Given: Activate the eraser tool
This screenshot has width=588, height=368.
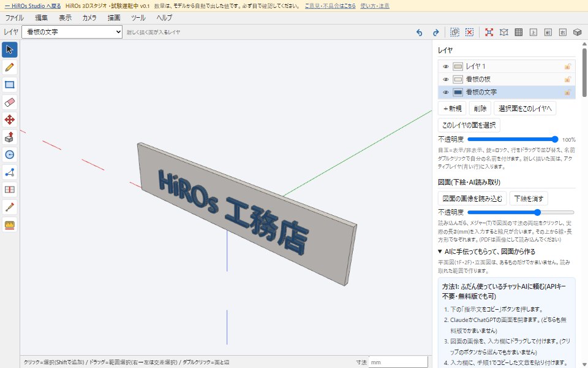Looking at the screenshot, I should 10,102.
